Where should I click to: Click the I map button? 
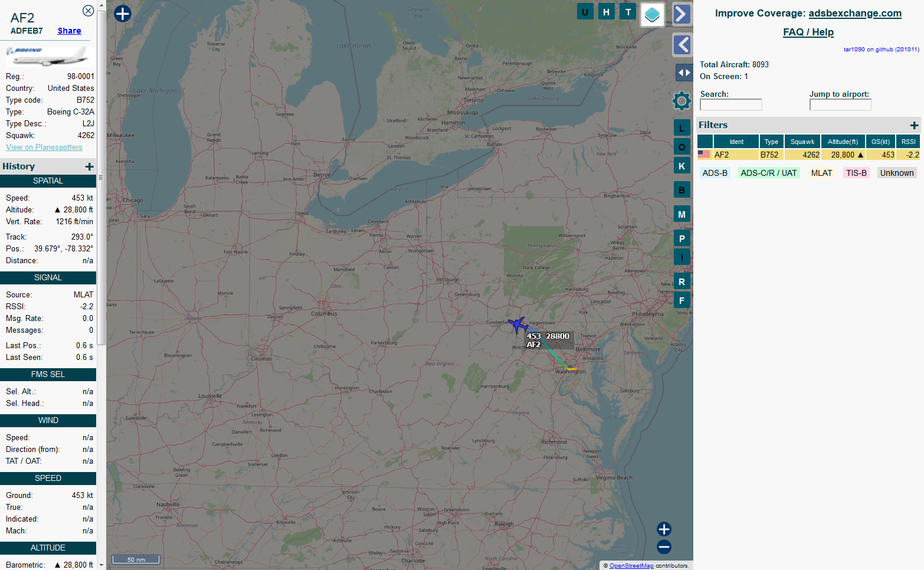[x=681, y=257]
